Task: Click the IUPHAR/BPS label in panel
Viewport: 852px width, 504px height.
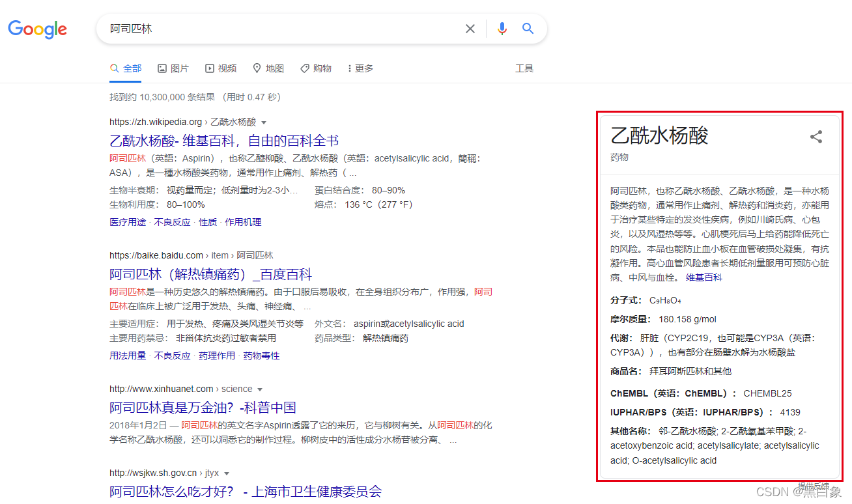Action: click(692, 412)
